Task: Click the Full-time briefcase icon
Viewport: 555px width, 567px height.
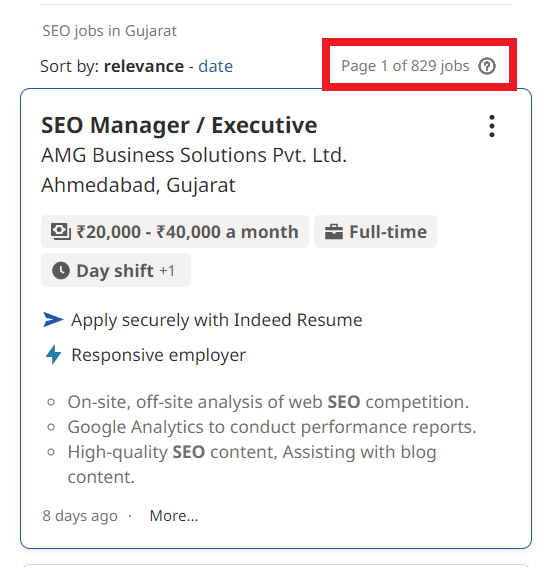Action: (334, 232)
